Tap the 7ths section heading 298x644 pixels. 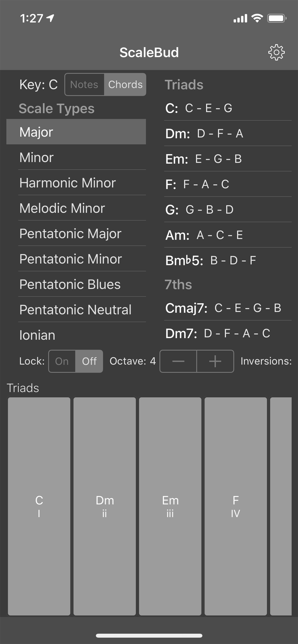click(x=178, y=284)
